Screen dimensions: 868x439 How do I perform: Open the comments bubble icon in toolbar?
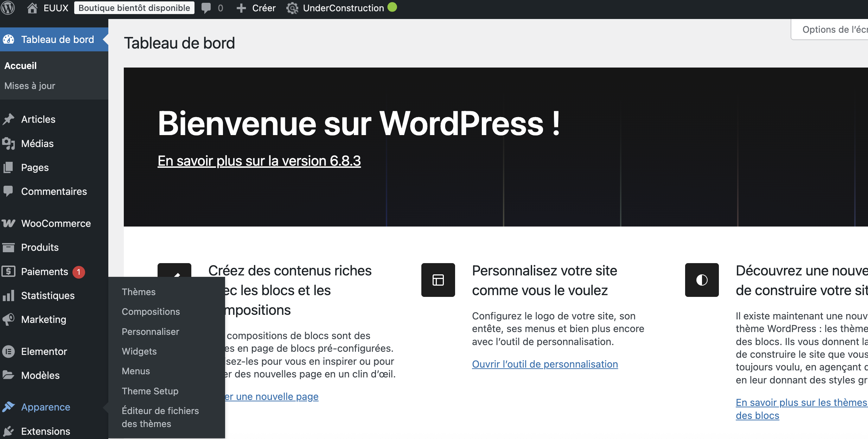[x=206, y=8]
